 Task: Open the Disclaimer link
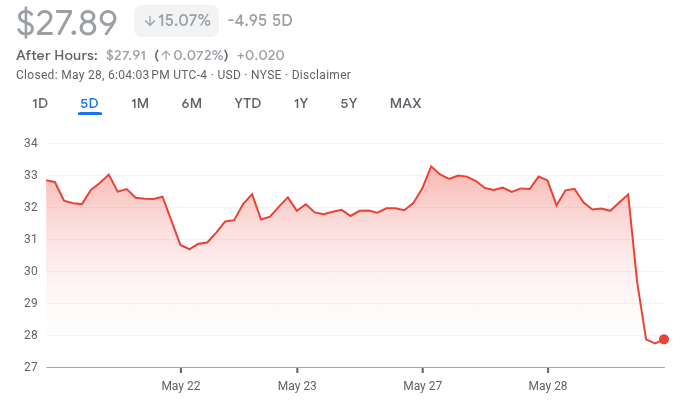321,75
